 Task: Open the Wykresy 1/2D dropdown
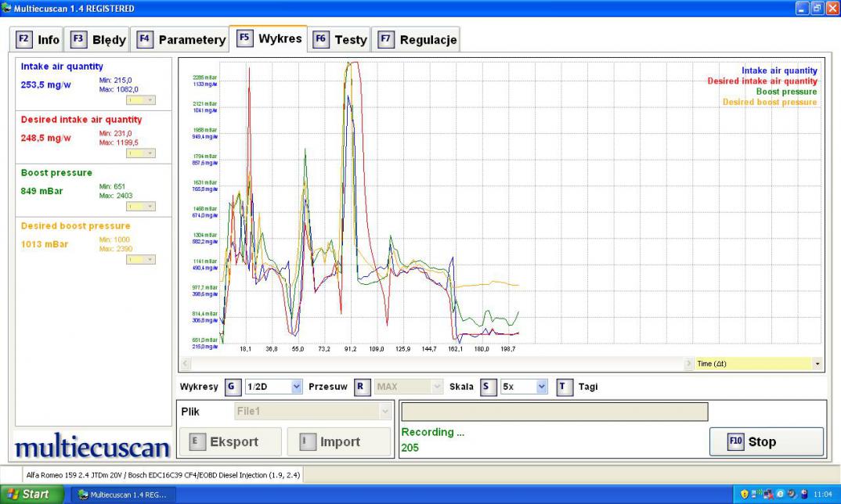tap(273, 387)
